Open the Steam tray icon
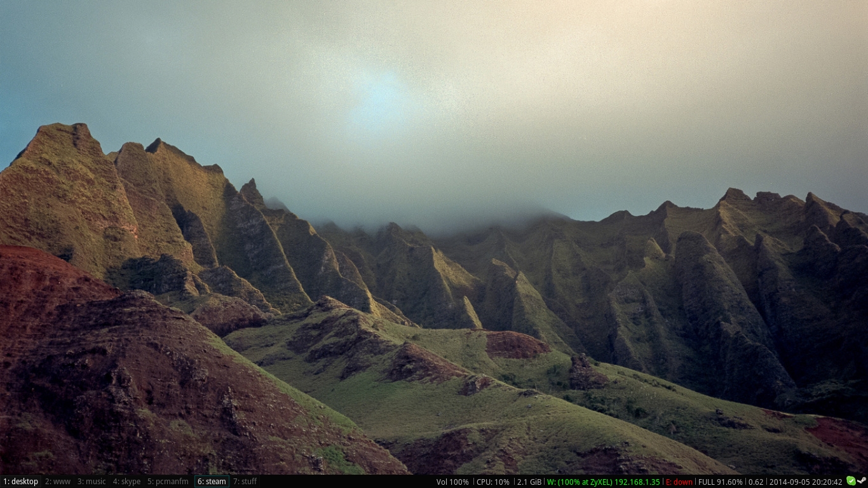Image resolution: width=868 pixels, height=488 pixels. coord(862,481)
